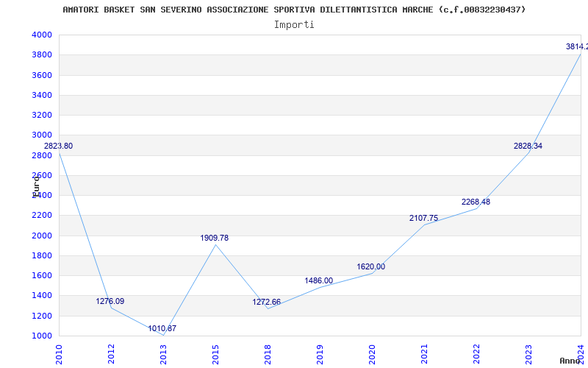This screenshot has height=368, width=588.
Task: Click the 1272.66 data label
Action: pyautogui.click(x=266, y=302)
